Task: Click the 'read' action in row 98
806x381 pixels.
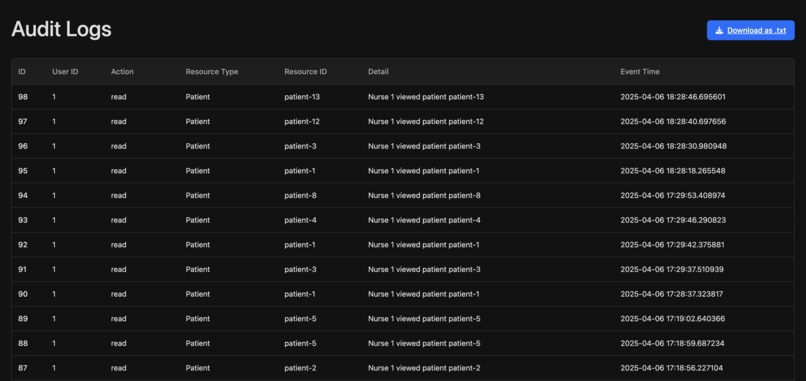Action: pos(119,97)
